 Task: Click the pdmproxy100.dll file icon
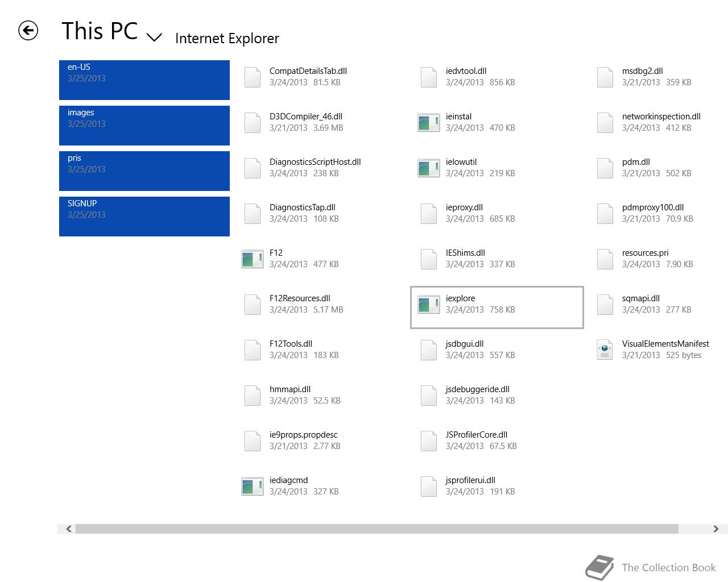click(605, 214)
